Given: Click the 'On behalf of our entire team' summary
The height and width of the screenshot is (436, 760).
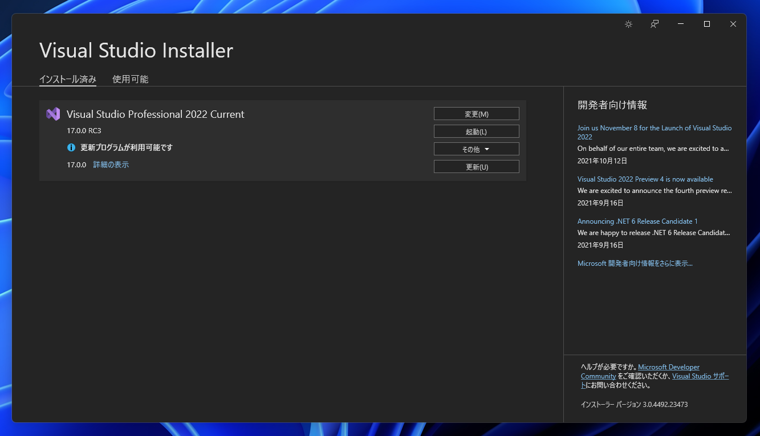Looking at the screenshot, I should (x=653, y=149).
